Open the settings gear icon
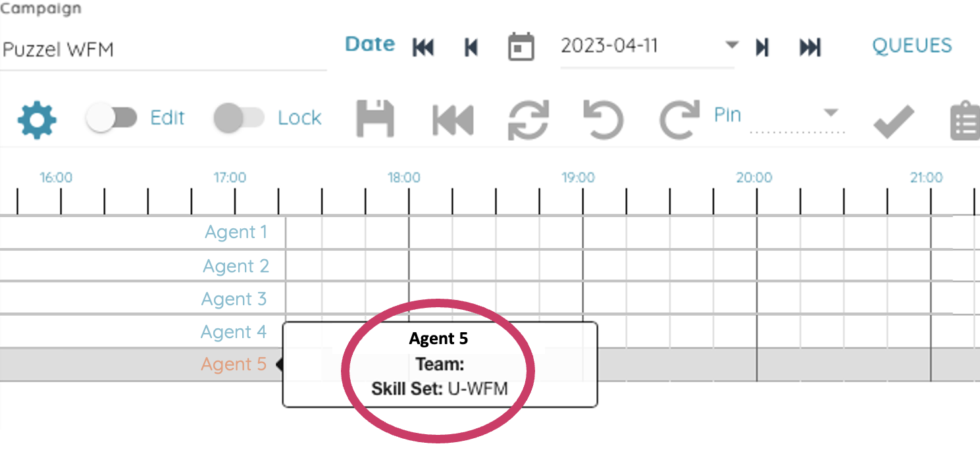This screenshot has width=980, height=450. [37, 120]
